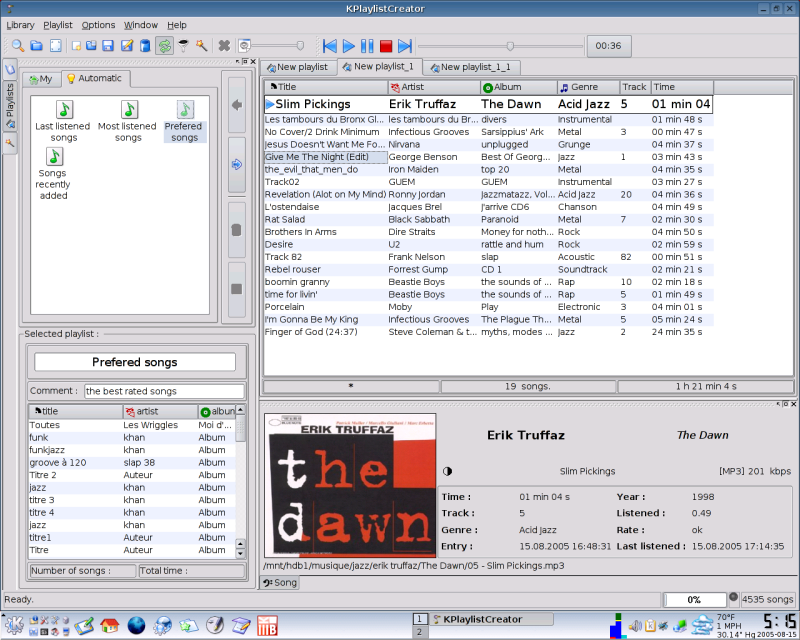The width and height of the screenshot is (800, 640).
Task: Click the blue database cylinder icon
Action: point(145,46)
